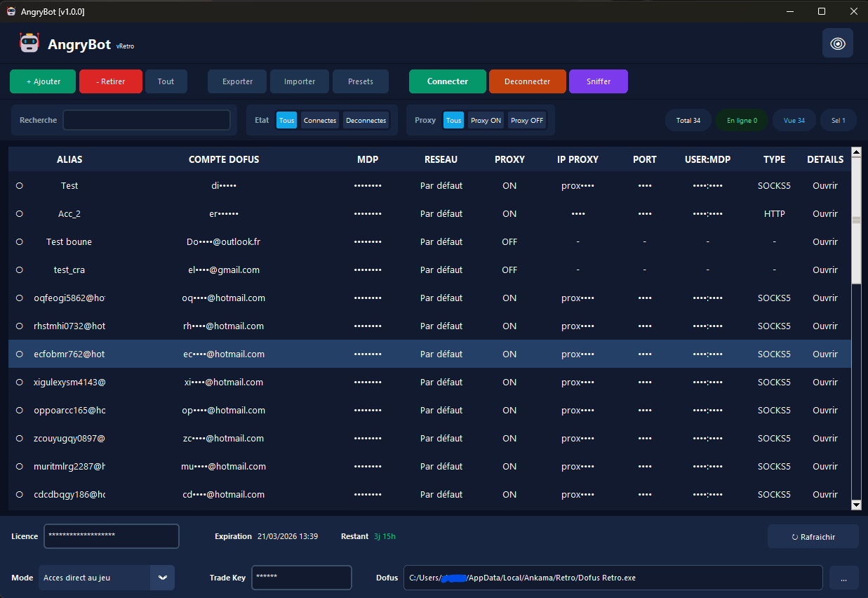The width and height of the screenshot is (868, 598).
Task: Select the radio circle for Test row
Action: point(20,186)
